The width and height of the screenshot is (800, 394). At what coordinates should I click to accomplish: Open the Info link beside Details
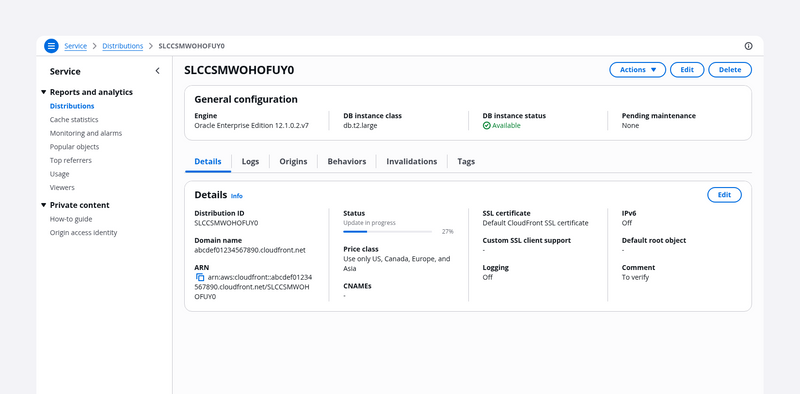237,196
